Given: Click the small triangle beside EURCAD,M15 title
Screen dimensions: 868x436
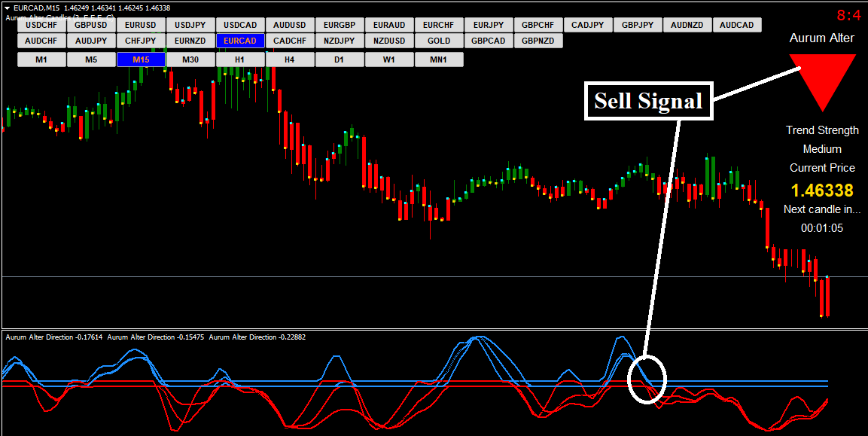Looking at the screenshot, I should [x=7, y=8].
